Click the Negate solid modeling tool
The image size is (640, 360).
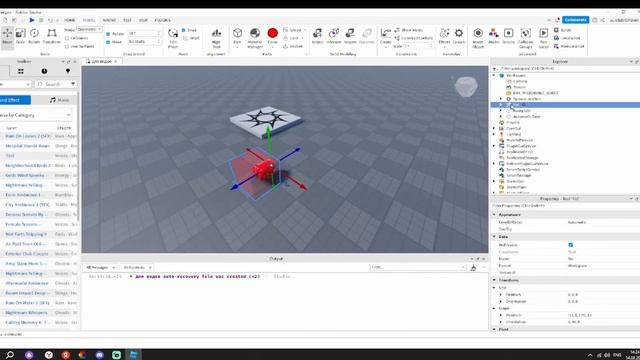click(x=350, y=36)
